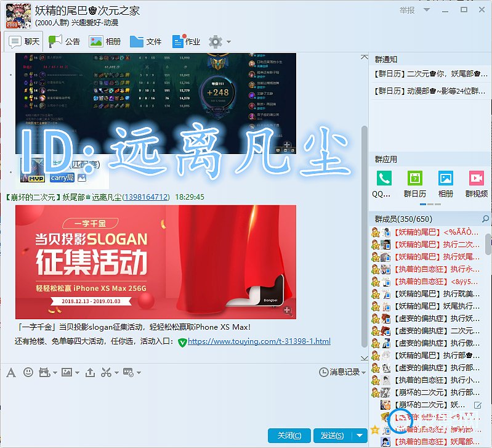Open the red SLOGAN promotional image
Image resolution: width=492 pixels, height=448 pixels.
pos(155,262)
